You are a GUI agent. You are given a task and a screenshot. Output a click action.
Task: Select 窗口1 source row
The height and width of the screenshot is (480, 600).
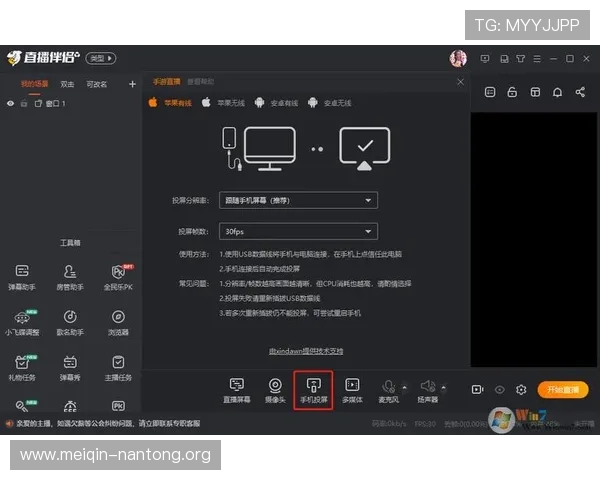pos(71,103)
